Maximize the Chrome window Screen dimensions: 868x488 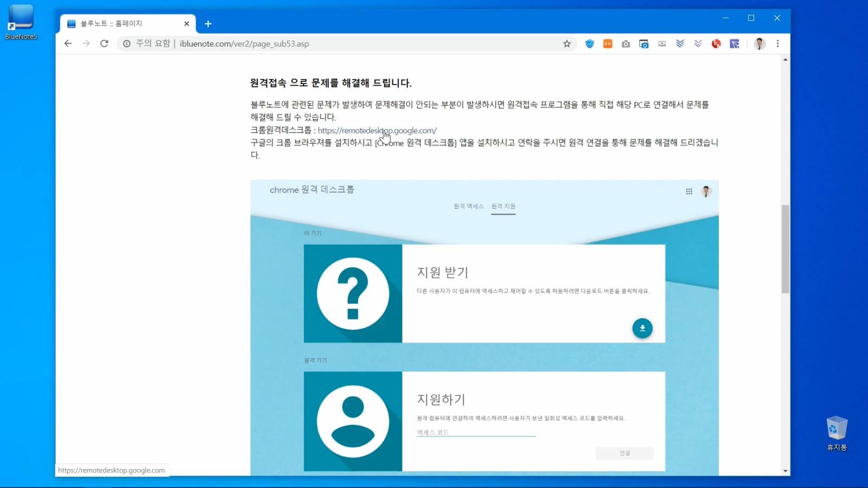click(x=751, y=18)
